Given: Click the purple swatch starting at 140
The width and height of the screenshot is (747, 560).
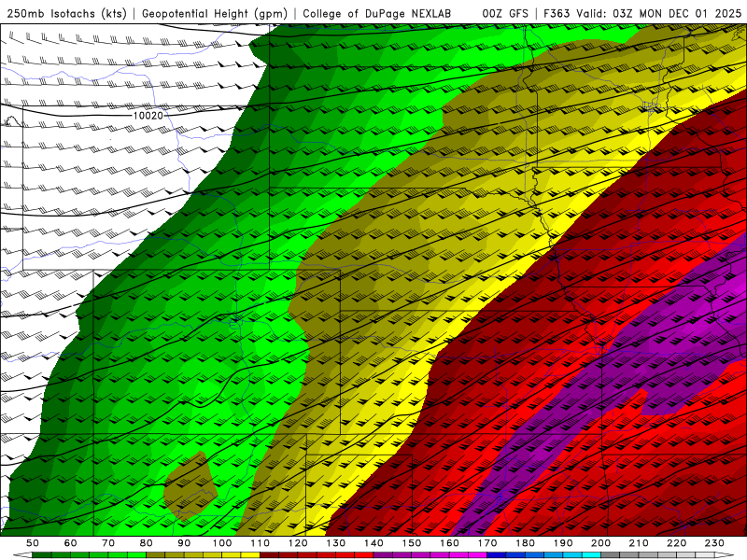Looking at the screenshot, I should point(383,554).
